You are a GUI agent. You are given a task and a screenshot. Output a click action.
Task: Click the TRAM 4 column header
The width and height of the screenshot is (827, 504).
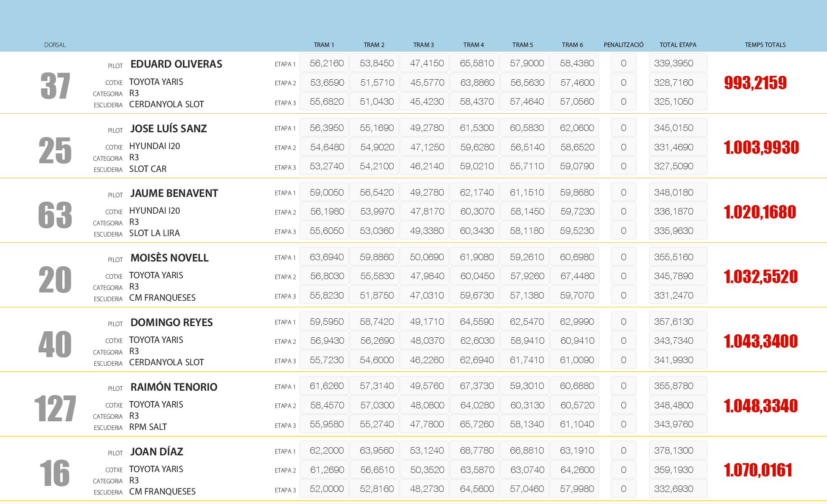coord(473,45)
